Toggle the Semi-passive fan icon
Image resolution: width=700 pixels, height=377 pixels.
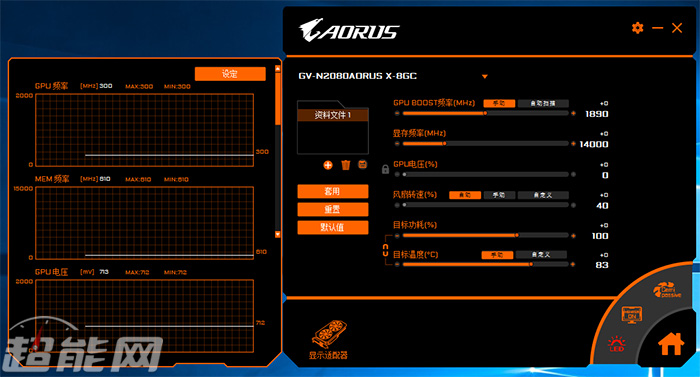point(667,290)
